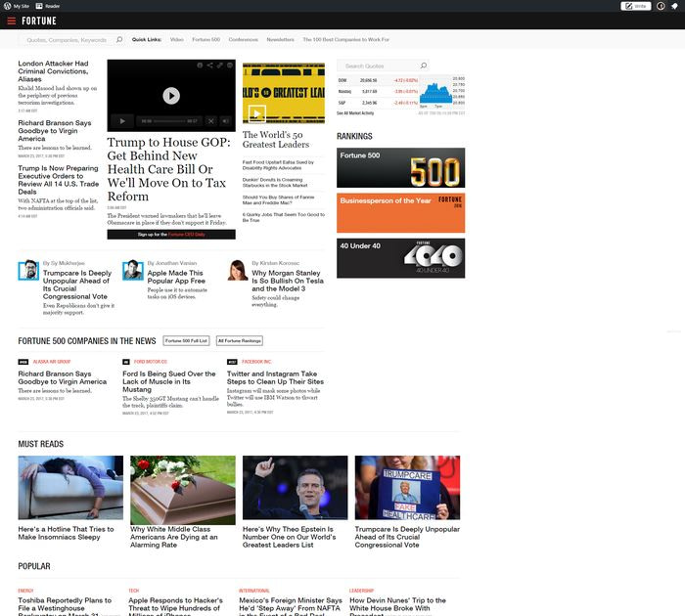Click Jonathan Vanian's author photo
This screenshot has width=685, height=616.
tap(133, 270)
